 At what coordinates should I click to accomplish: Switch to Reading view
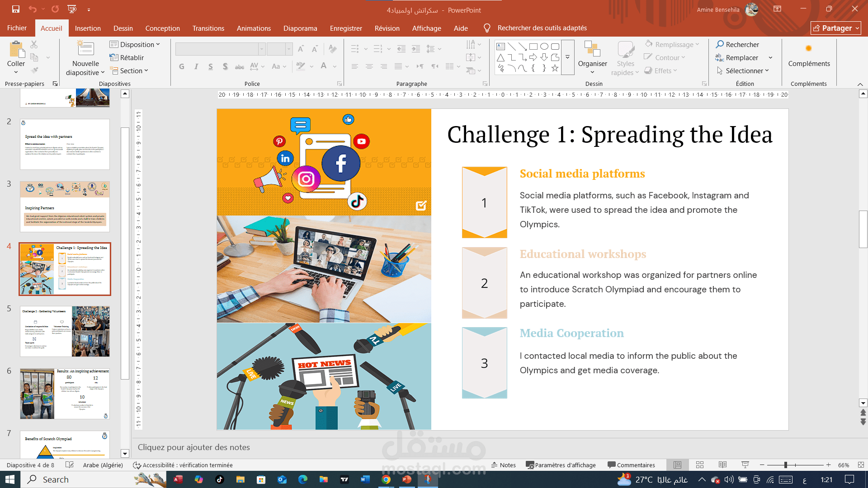click(722, 465)
